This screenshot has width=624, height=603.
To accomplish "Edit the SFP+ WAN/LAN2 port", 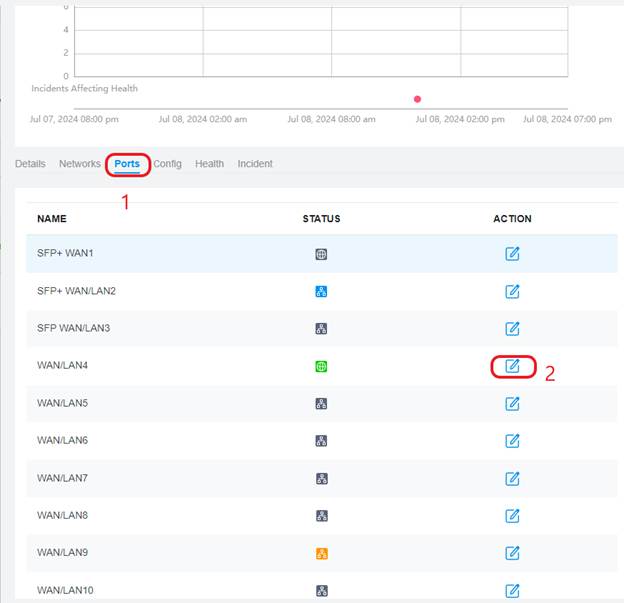I will pyautogui.click(x=512, y=291).
